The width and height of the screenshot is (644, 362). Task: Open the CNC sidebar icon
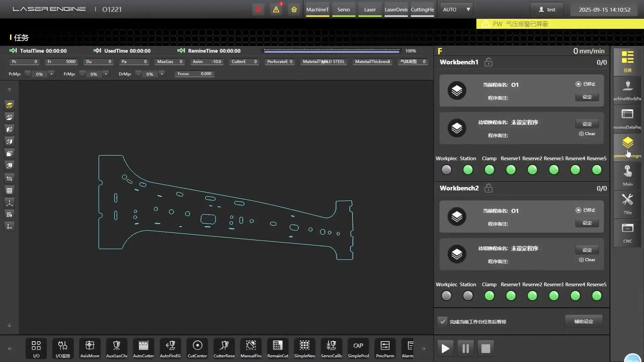(628, 233)
